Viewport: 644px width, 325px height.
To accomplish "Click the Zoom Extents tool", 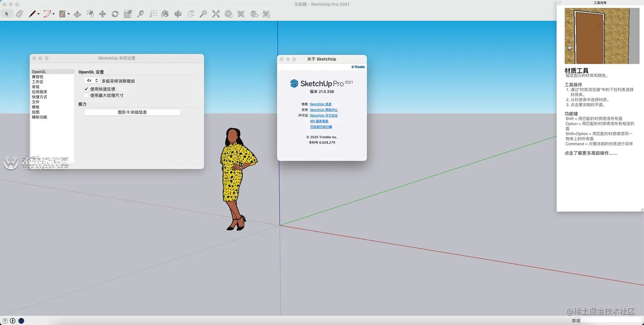I will point(216,14).
